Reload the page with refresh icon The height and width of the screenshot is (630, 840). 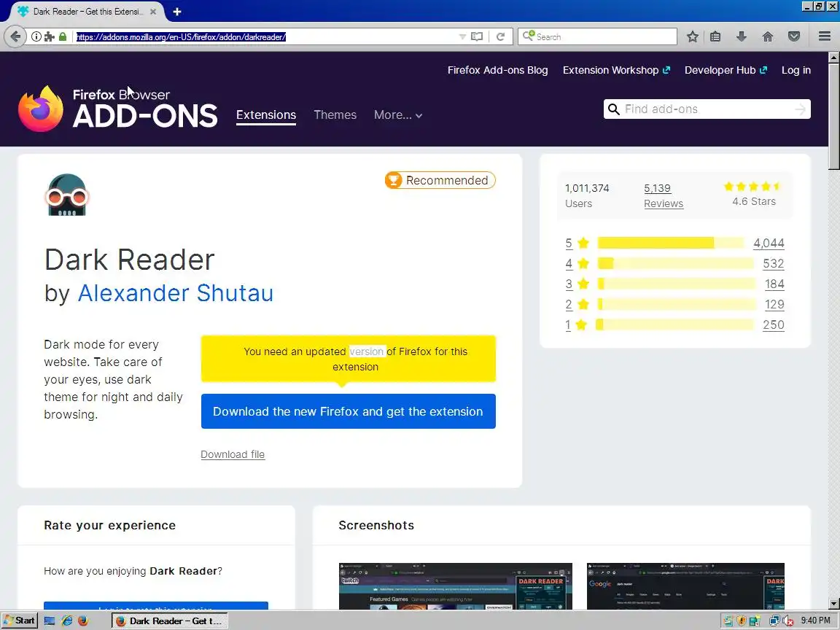coord(500,36)
